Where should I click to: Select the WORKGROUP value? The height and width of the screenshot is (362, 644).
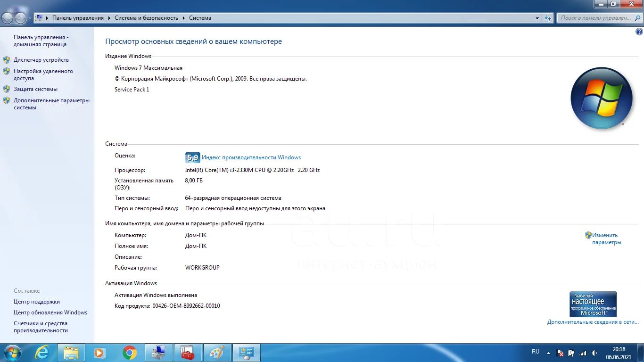[x=202, y=268]
